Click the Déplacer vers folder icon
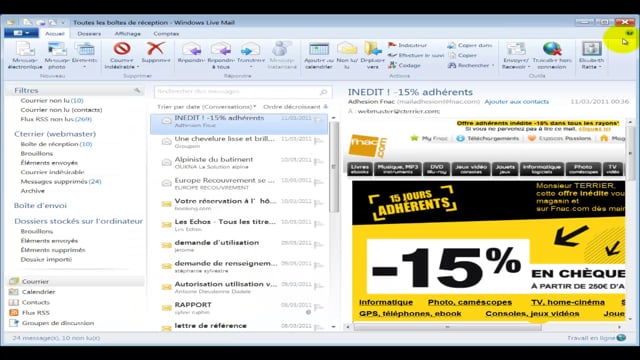Image resolution: width=640 pixels, height=360 pixels. [373, 49]
